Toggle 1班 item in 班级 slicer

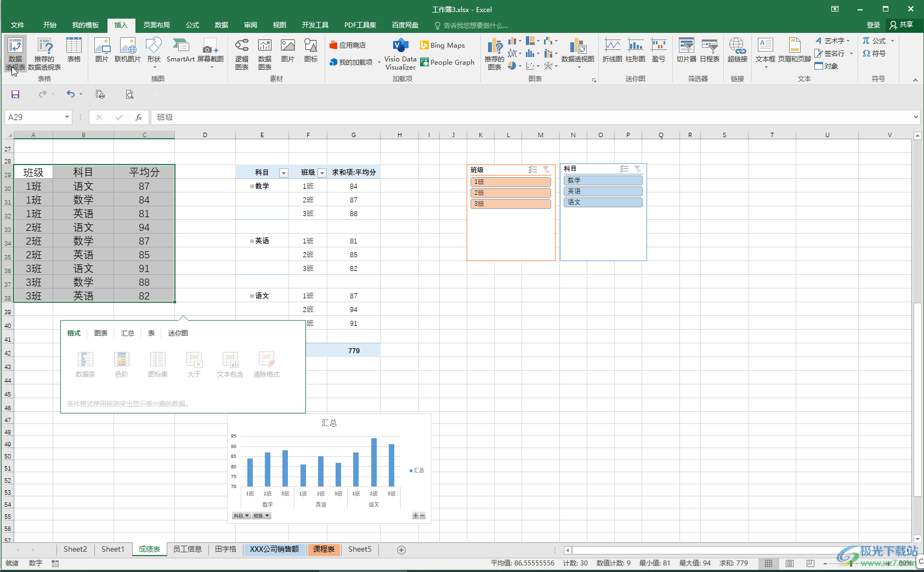[x=511, y=182]
